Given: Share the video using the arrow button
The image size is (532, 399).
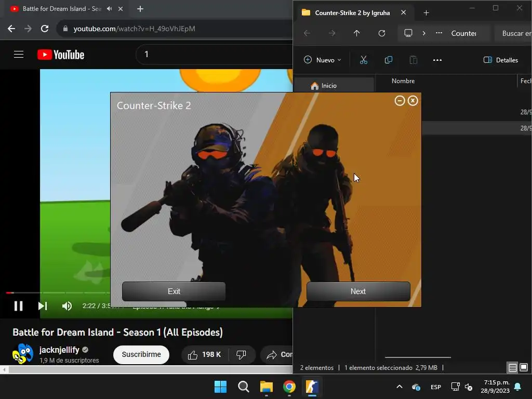Looking at the screenshot, I should pyautogui.click(x=276, y=354).
